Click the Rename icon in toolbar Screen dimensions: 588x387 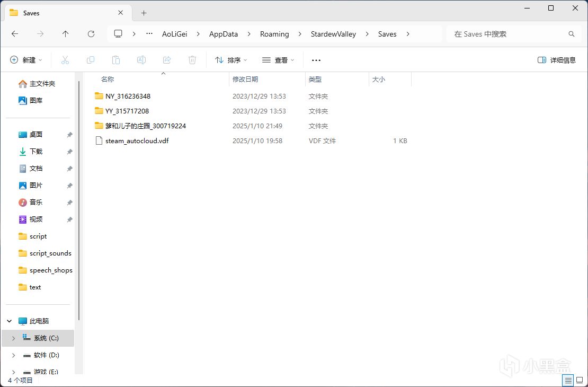pos(141,60)
